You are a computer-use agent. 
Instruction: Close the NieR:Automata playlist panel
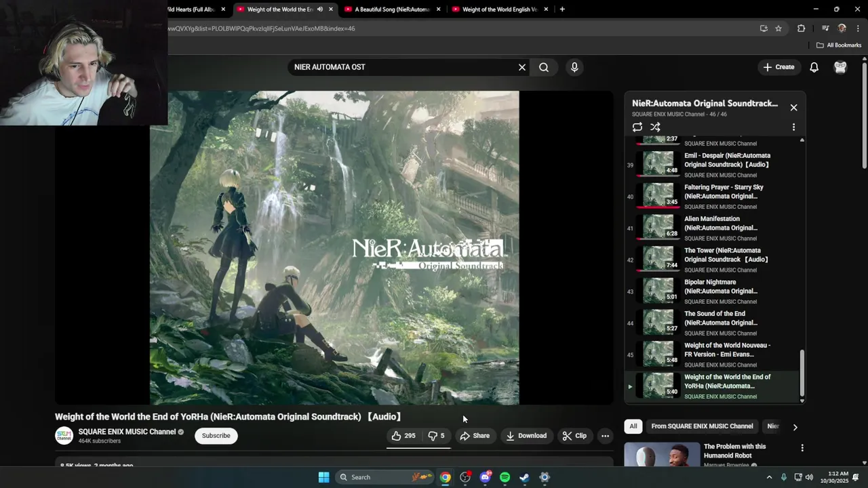(793, 107)
